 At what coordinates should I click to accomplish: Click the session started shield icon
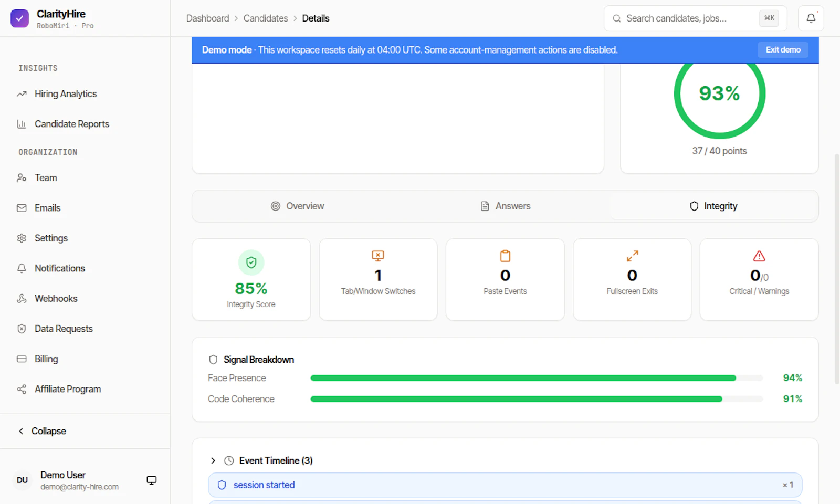tap(222, 485)
